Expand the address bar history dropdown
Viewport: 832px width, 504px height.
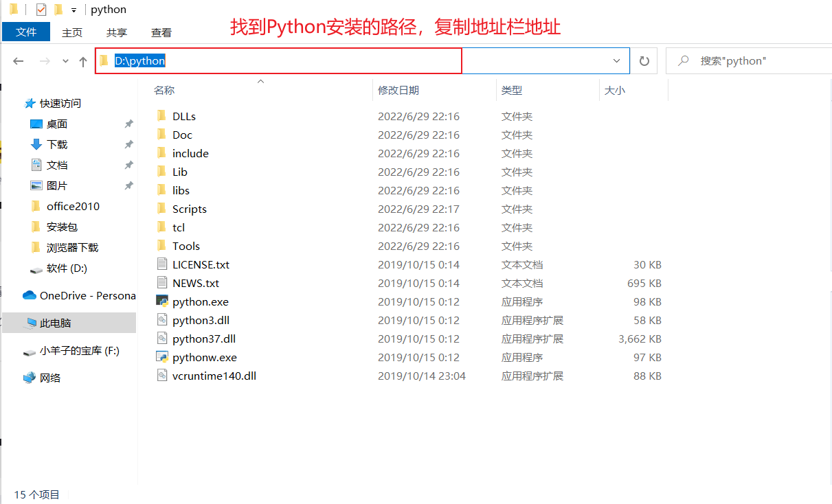tap(617, 60)
